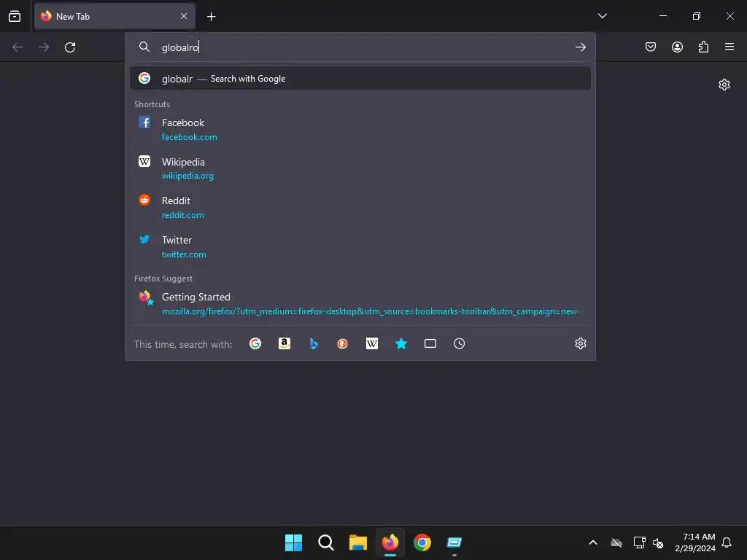Search this time with DuckDuckGo
Image resolution: width=747 pixels, height=560 pixels.
[x=343, y=343]
